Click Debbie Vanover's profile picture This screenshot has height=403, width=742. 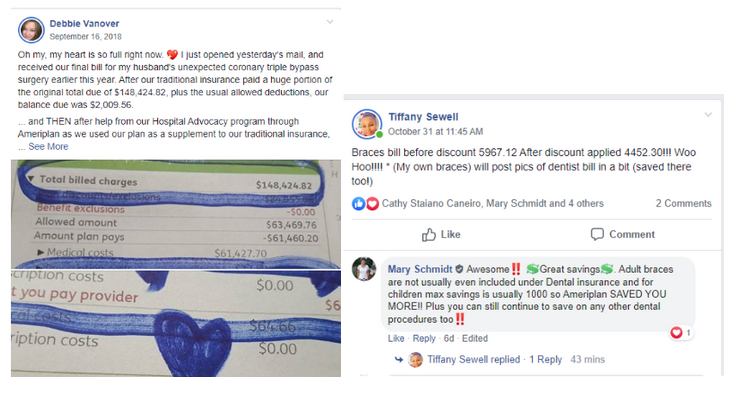click(x=31, y=30)
